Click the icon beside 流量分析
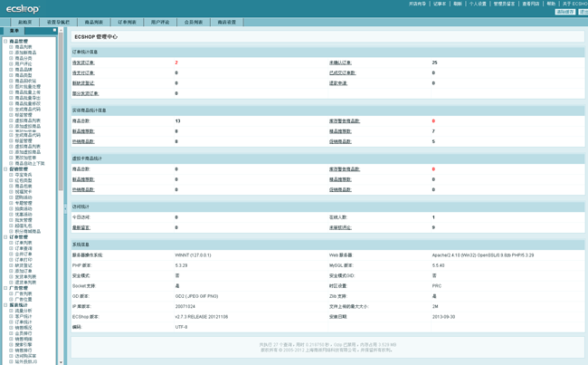Viewport: 588px width, 365px height. coord(11,311)
